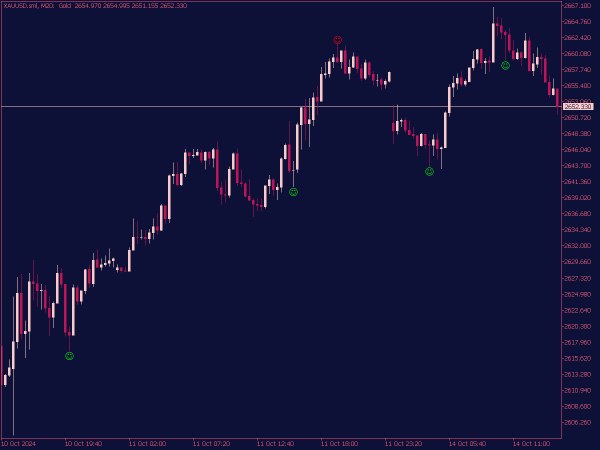Click the red sell-signal smiley above the chart peak

pyautogui.click(x=338, y=40)
